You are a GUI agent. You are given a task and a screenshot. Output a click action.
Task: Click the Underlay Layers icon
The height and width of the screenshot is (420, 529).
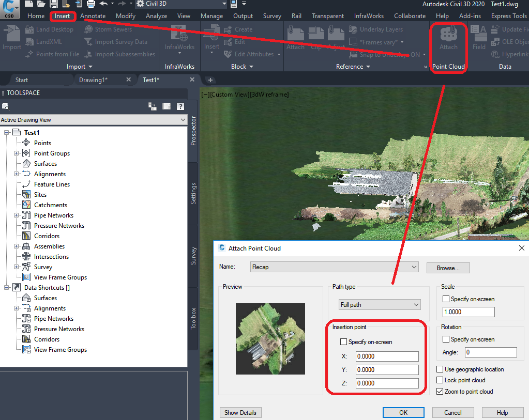(353, 29)
